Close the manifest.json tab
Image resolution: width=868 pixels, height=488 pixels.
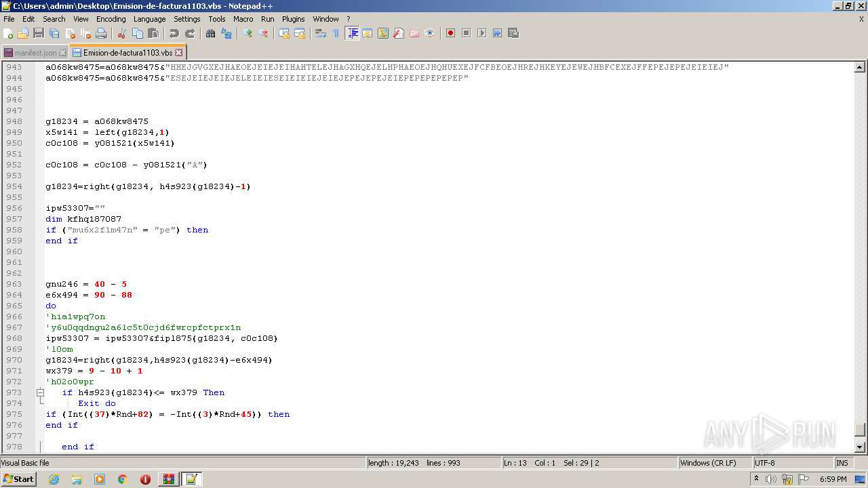coord(63,53)
